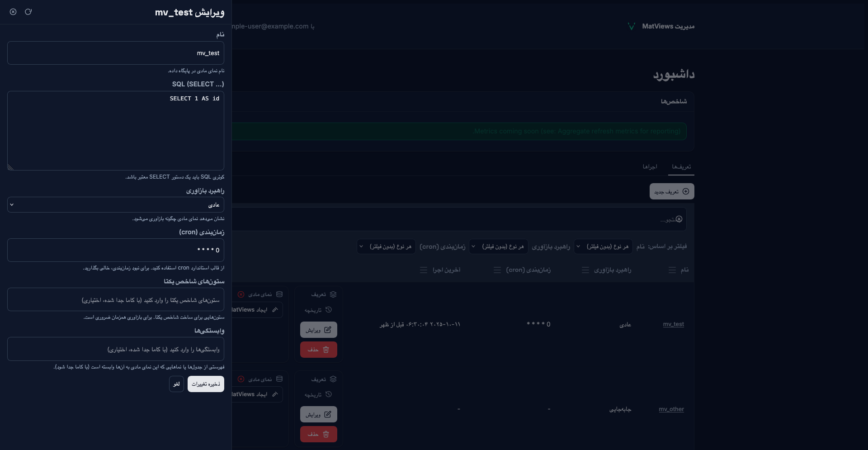Image resolution: width=868 pixels, height=450 pixels.
Task: Click the لغو cancel button
Action: point(176,384)
